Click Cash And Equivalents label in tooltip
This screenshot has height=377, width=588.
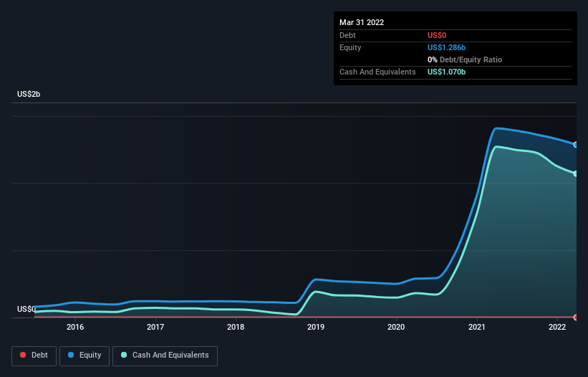pyautogui.click(x=377, y=72)
